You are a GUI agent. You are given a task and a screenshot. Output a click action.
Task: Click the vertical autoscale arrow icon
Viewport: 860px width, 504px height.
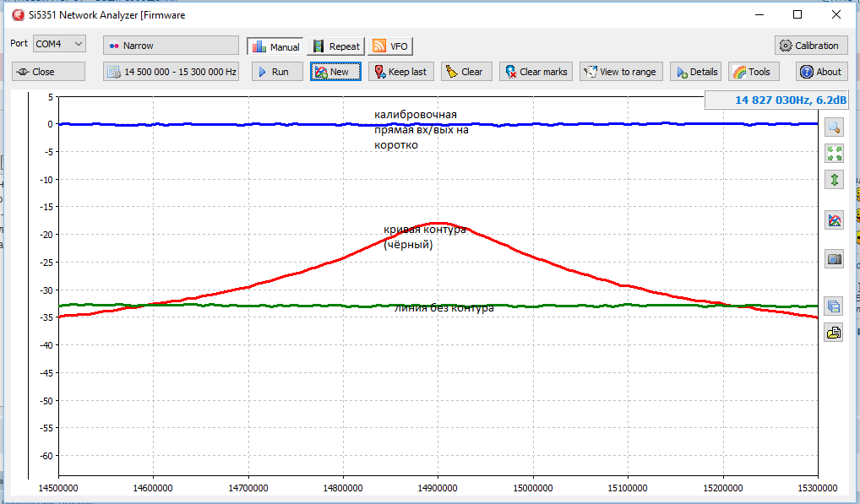pyautogui.click(x=834, y=179)
